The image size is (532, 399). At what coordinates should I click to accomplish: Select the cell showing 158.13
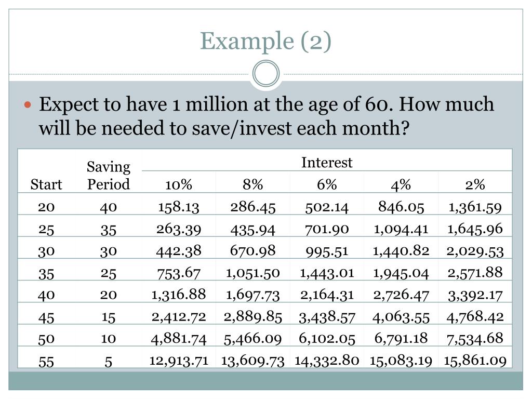179,207
